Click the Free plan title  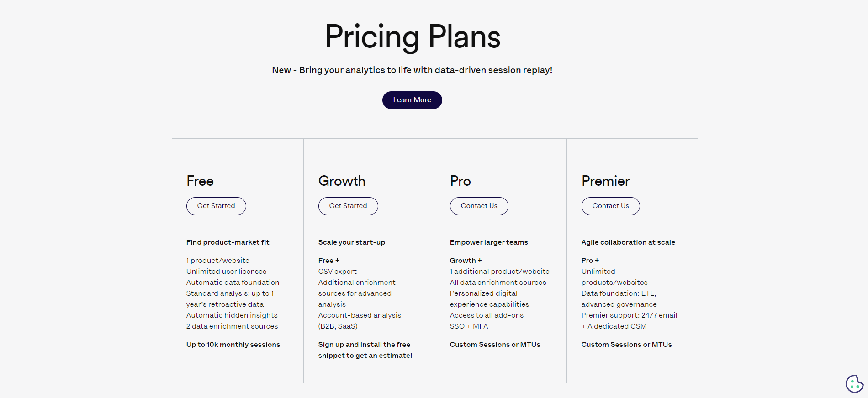point(200,181)
